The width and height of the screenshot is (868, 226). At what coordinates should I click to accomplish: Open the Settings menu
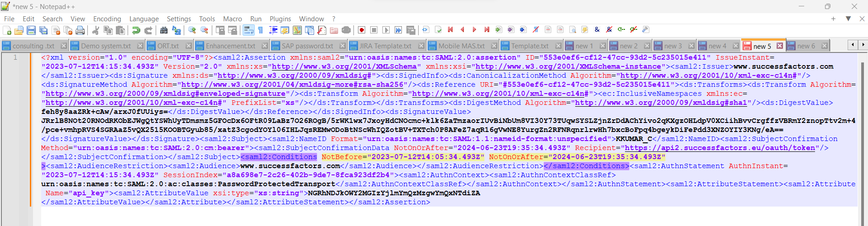[x=179, y=19]
